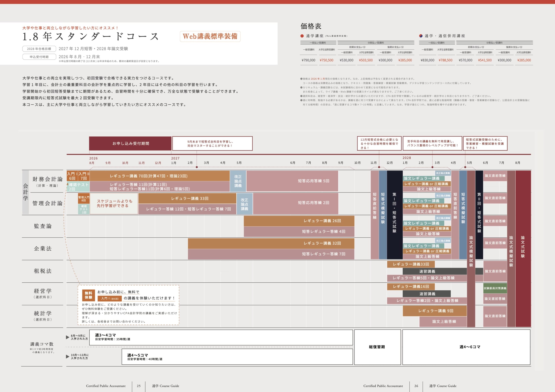Click the 租税法 row label
This screenshot has height=392, width=555.
43,271
